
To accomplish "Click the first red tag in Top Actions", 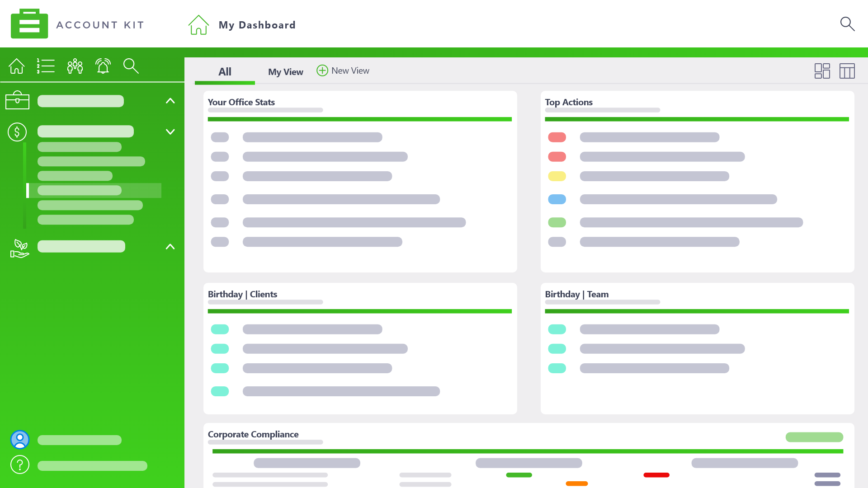I will click(x=557, y=137).
